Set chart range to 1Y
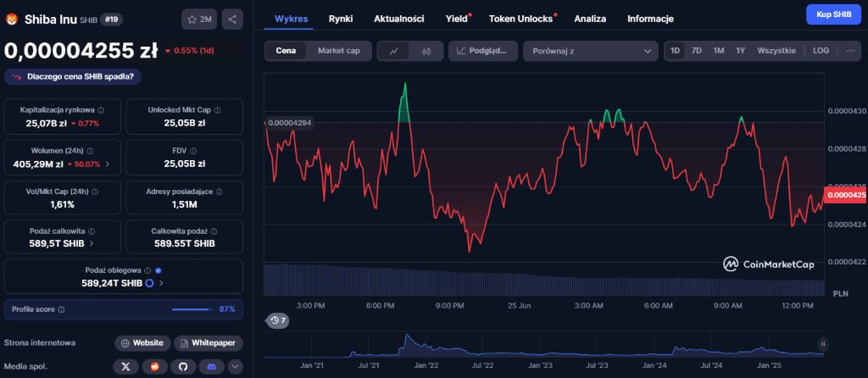Viewport: 868px width, 378px height. 740,50
